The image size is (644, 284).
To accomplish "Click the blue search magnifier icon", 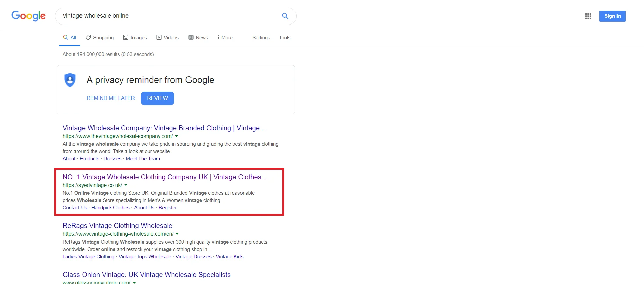I will pos(285,16).
